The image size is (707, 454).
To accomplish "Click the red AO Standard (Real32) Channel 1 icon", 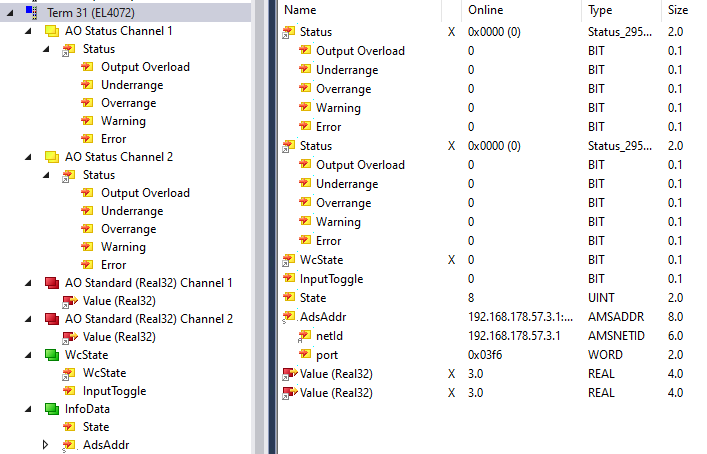I will pyautogui.click(x=52, y=283).
